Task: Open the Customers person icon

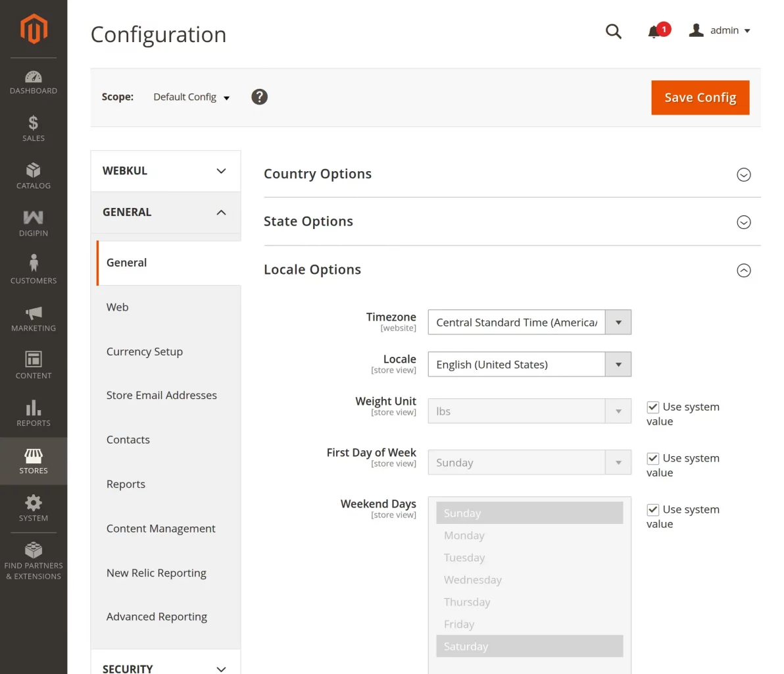Action: point(34,264)
